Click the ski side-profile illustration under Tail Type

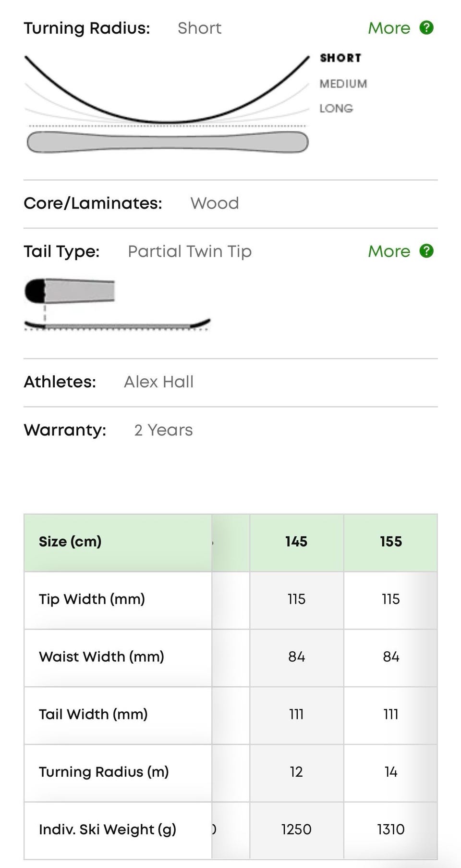(x=117, y=325)
